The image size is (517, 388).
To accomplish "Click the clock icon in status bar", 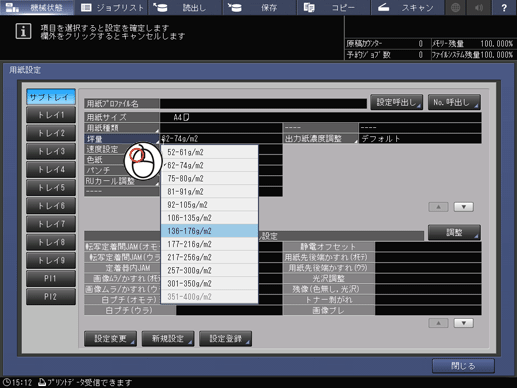I will 6,382.
